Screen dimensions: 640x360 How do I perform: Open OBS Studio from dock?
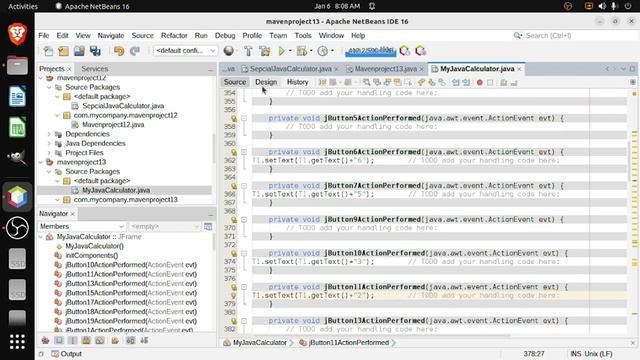(x=17, y=227)
